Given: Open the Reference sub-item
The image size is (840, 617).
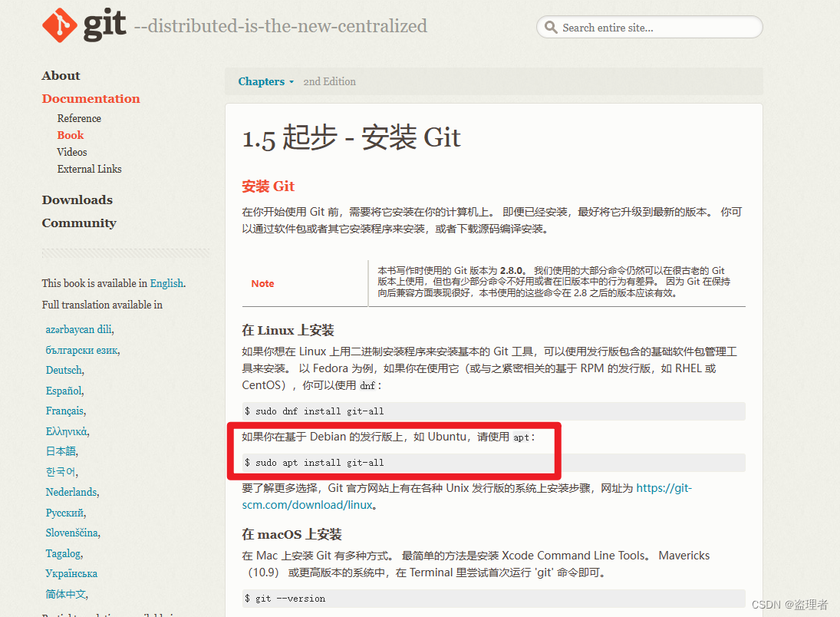Looking at the screenshot, I should (79, 118).
